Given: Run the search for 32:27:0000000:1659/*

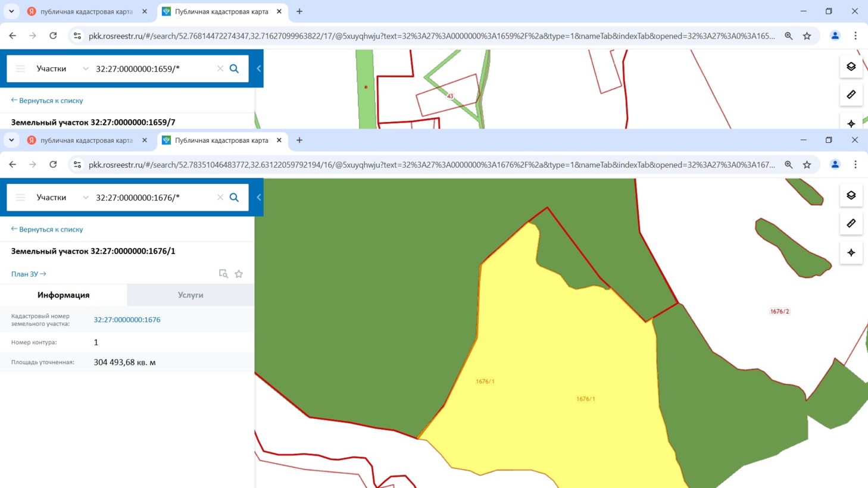Looking at the screenshot, I should pyautogui.click(x=234, y=69).
